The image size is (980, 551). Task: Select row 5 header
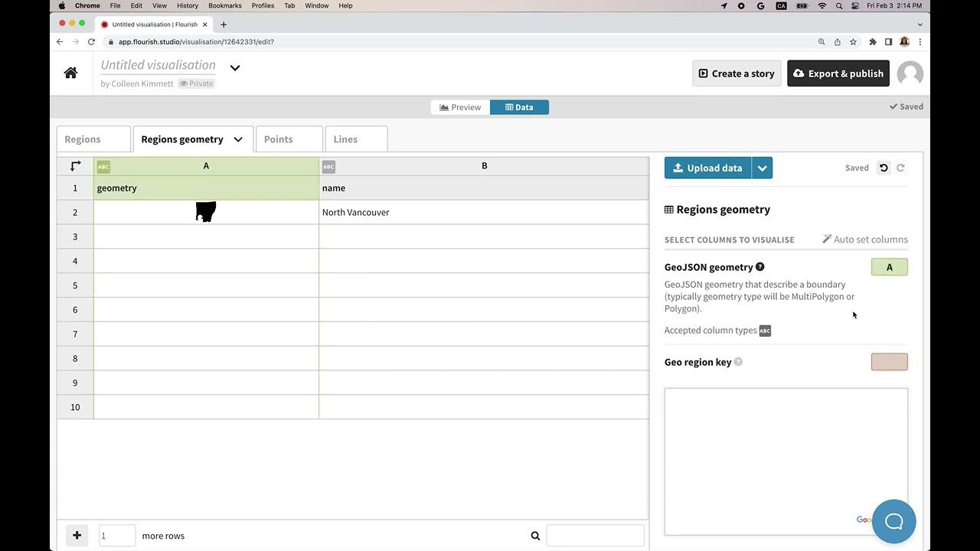pos(75,285)
